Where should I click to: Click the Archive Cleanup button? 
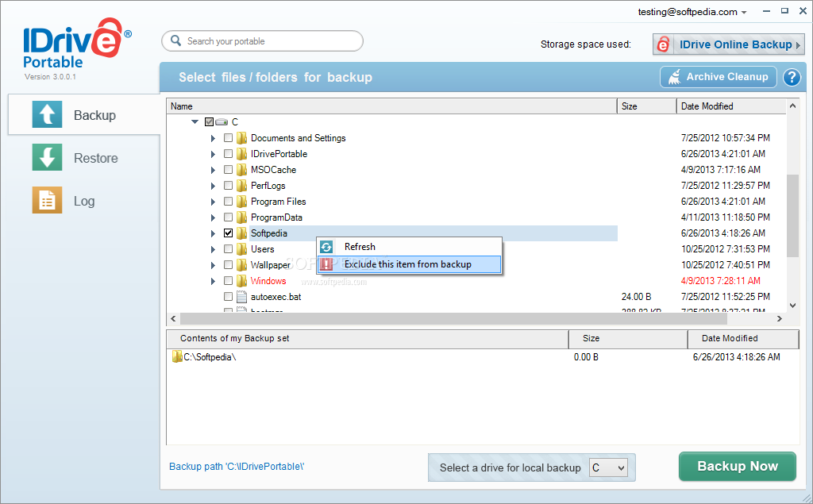(x=718, y=77)
